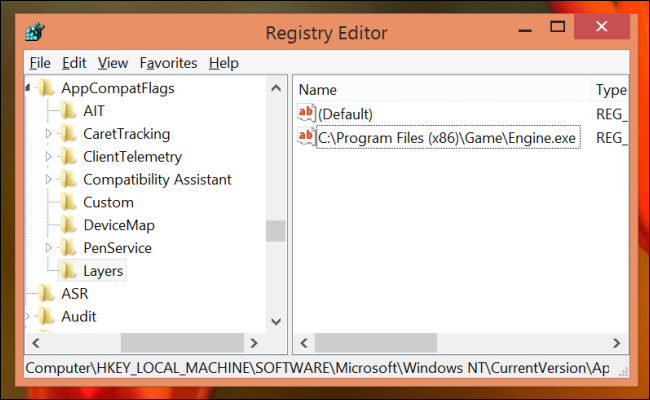Click the Type column header
The height and width of the screenshot is (400, 650).
610,89
